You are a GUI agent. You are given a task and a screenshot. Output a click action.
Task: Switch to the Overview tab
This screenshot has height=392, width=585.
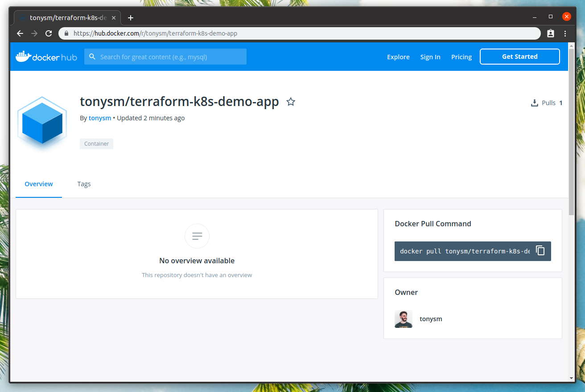39,184
